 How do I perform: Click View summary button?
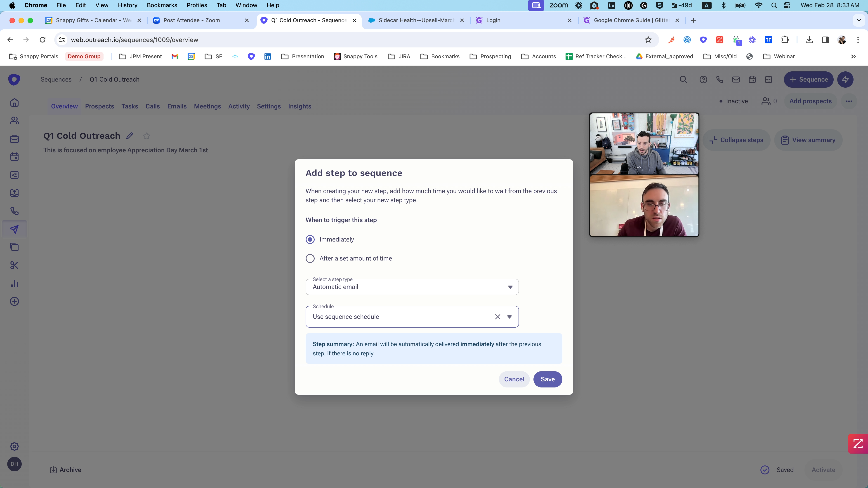(808, 140)
